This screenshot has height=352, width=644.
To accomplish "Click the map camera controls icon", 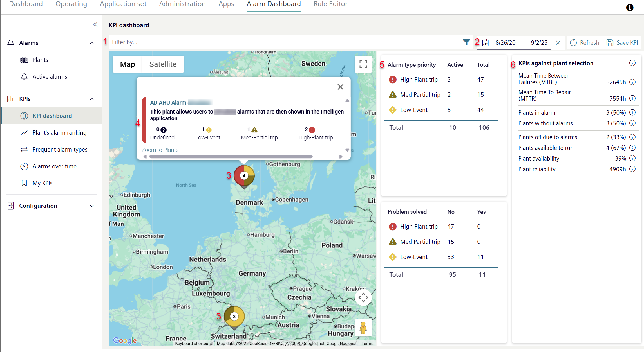I will [x=363, y=297].
